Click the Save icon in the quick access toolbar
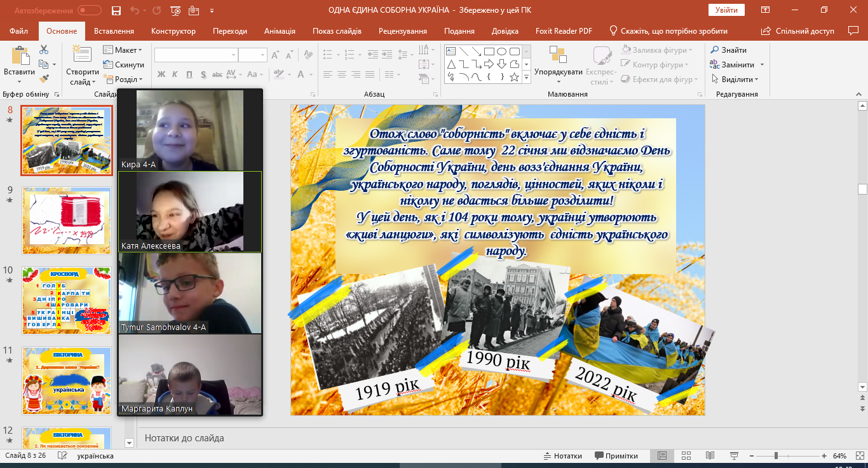868x468 pixels. click(116, 11)
